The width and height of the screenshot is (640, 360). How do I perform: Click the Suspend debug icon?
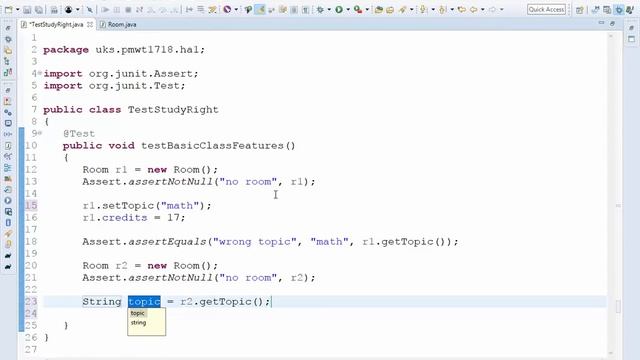[117, 9]
